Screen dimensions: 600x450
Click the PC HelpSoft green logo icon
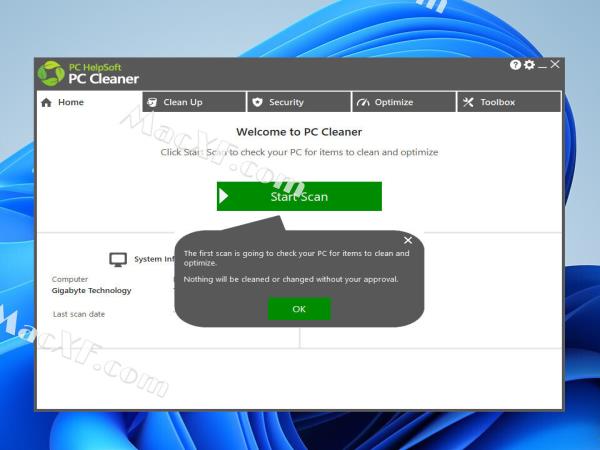click(x=51, y=73)
